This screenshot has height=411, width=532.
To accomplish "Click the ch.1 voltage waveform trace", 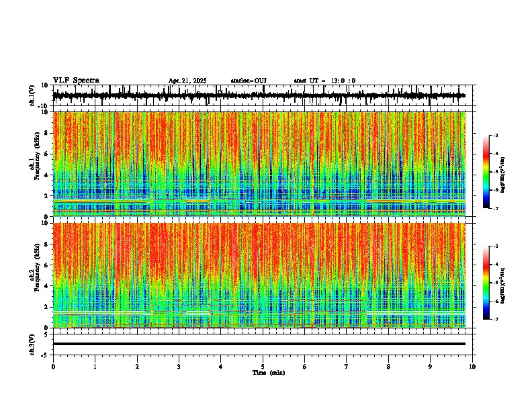I will (259, 95).
